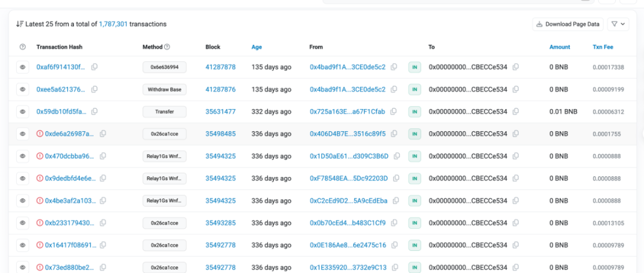
Task: Switch Txn Fee column header view
Action: pyautogui.click(x=602, y=47)
